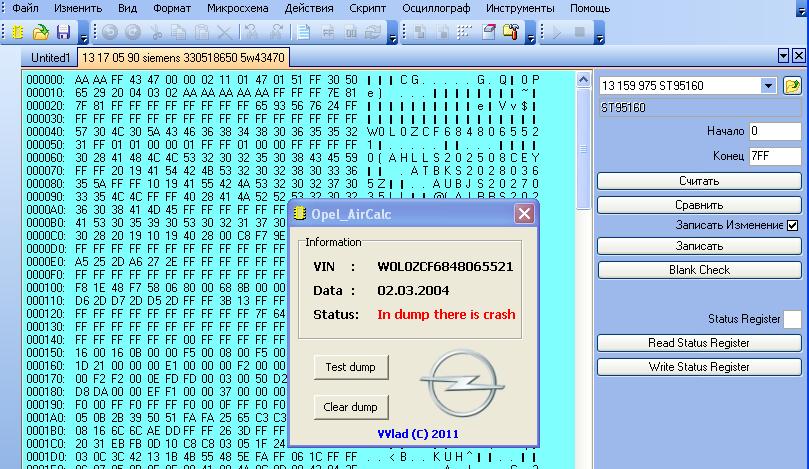Open the Помощь menu
Image resolution: width=809 pixels, height=469 pixels.
(x=590, y=8)
